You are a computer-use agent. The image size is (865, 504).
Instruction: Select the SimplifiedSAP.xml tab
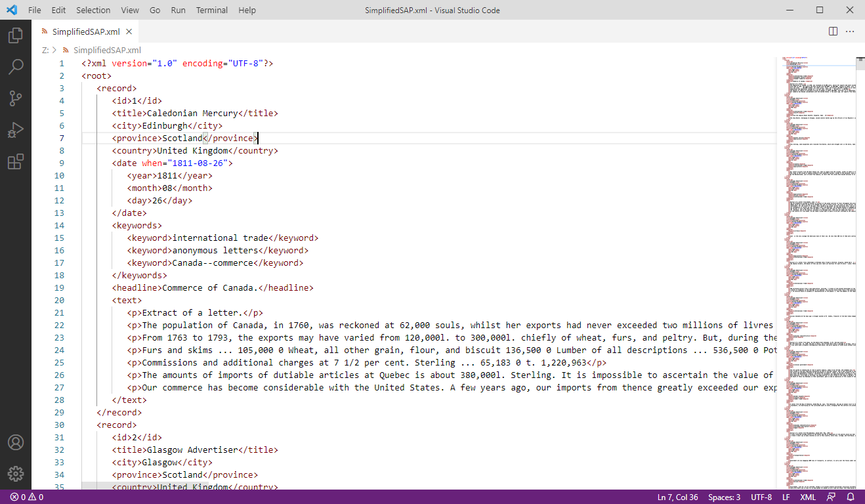[x=86, y=30]
